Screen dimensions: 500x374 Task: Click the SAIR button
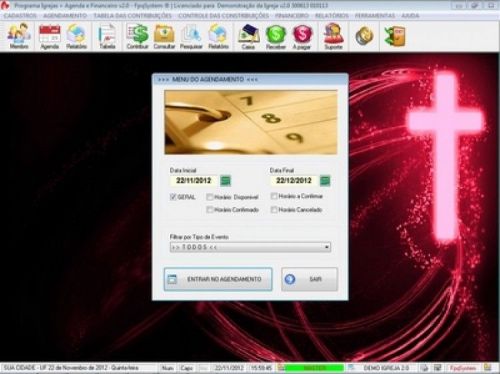coord(310,279)
